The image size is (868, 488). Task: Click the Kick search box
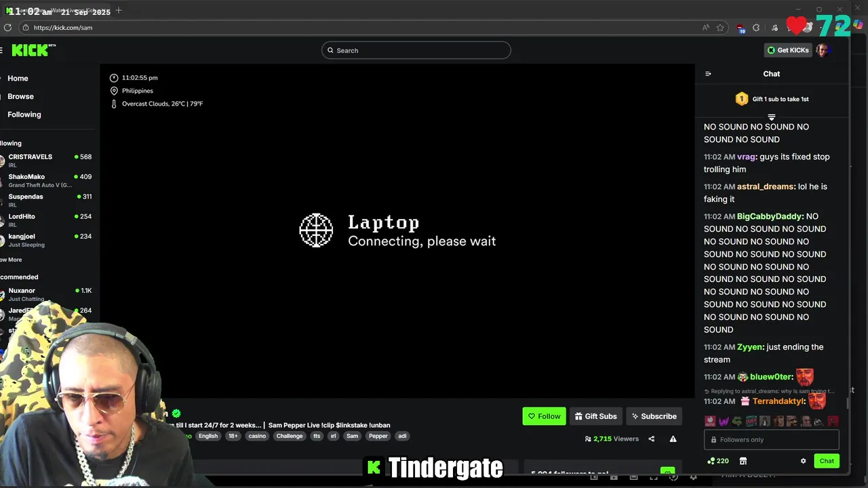pyautogui.click(x=416, y=50)
